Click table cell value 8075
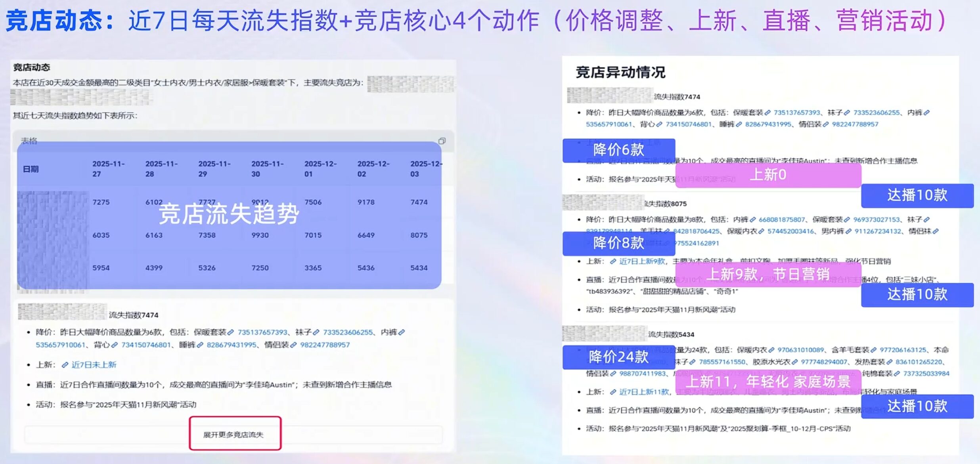 (x=419, y=235)
